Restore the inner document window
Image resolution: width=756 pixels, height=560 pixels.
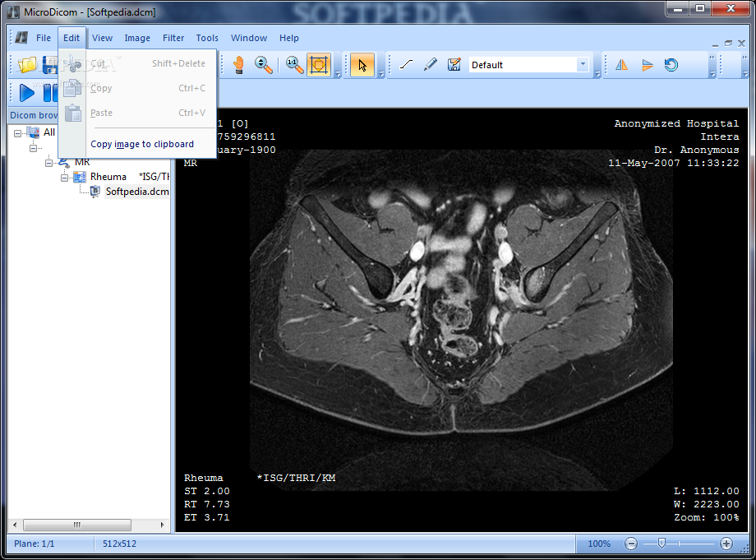(x=729, y=44)
